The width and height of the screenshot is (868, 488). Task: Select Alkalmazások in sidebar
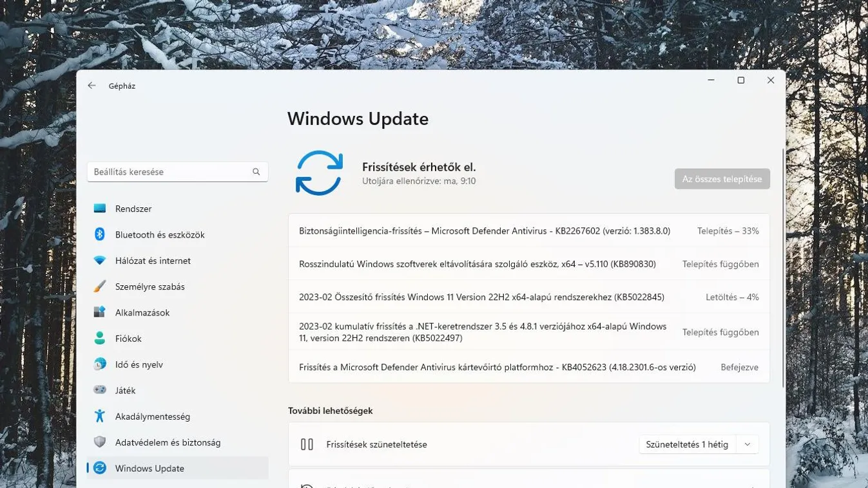[x=177, y=312]
